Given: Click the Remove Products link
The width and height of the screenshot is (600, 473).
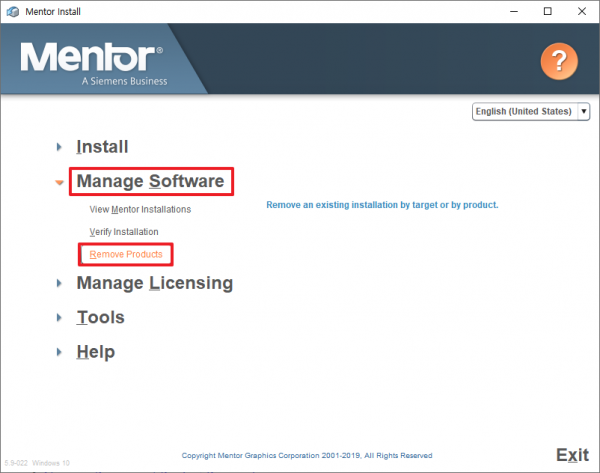Looking at the screenshot, I should click(126, 254).
